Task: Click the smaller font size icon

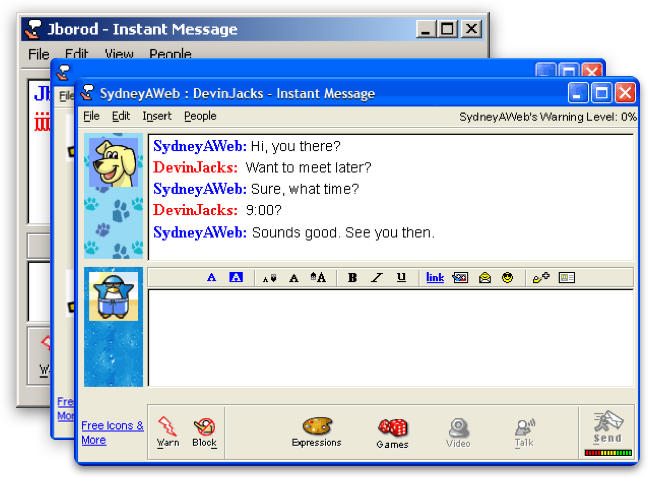Action: coord(269,278)
